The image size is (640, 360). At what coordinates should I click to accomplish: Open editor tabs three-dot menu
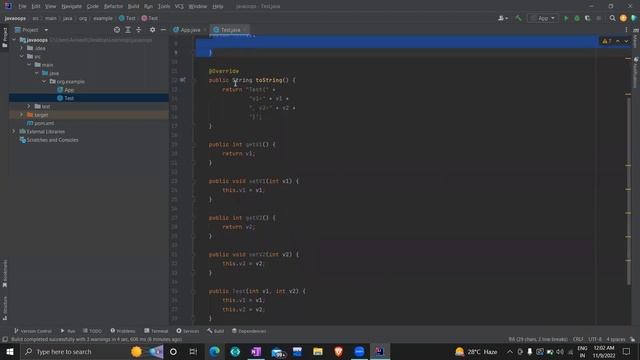(x=626, y=30)
